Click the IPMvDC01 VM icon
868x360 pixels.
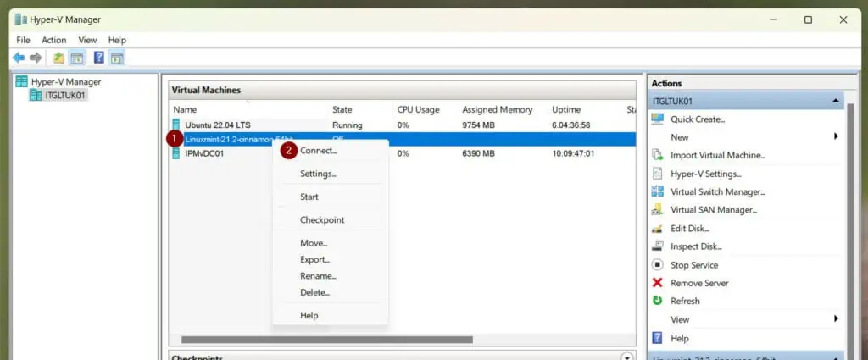point(176,153)
